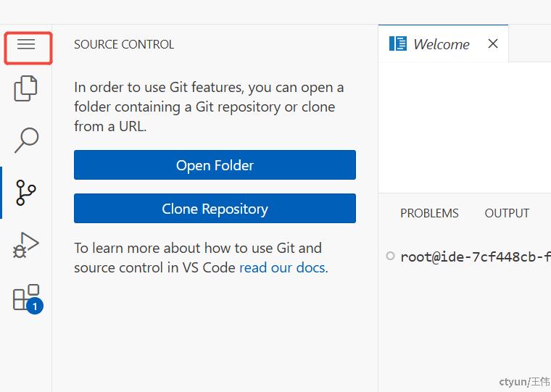Screen dimensions: 551x392
Task: Click the Open Folder button
Action: (215, 164)
